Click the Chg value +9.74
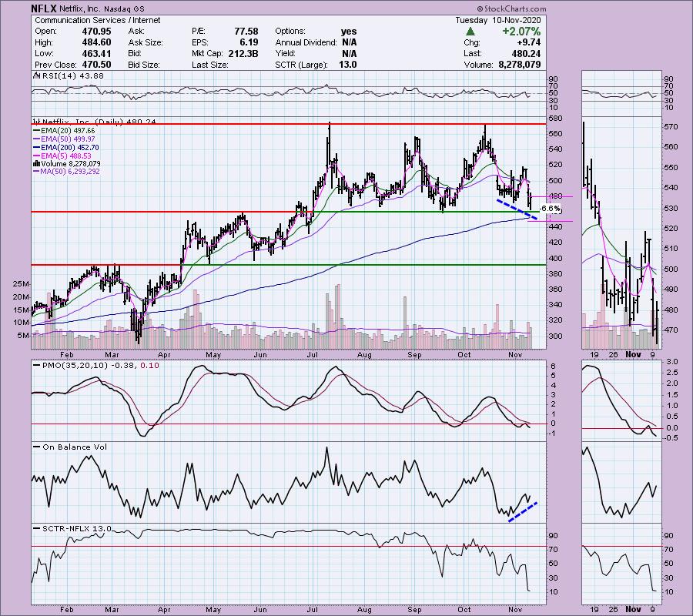 pyautogui.click(x=530, y=42)
